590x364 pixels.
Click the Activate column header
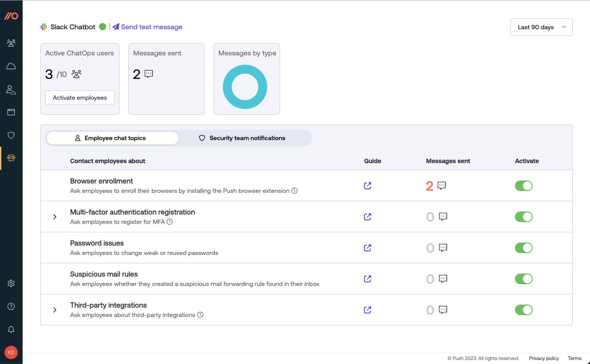(527, 161)
